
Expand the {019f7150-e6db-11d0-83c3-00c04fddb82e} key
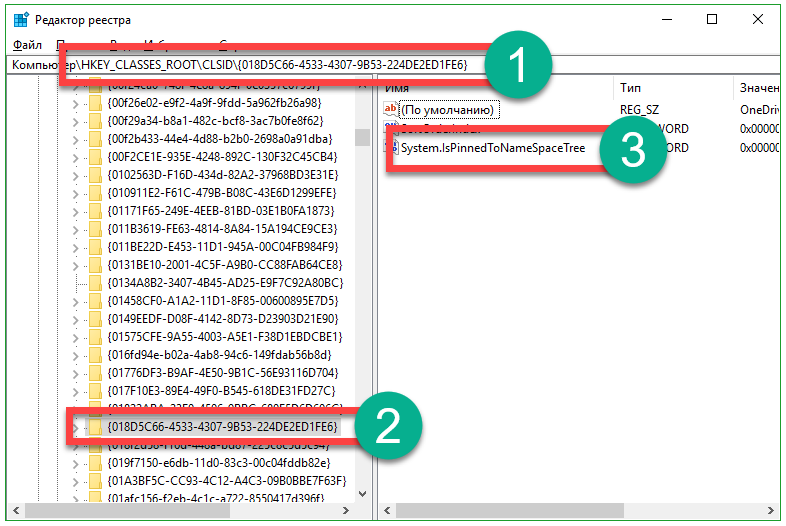tap(78, 462)
